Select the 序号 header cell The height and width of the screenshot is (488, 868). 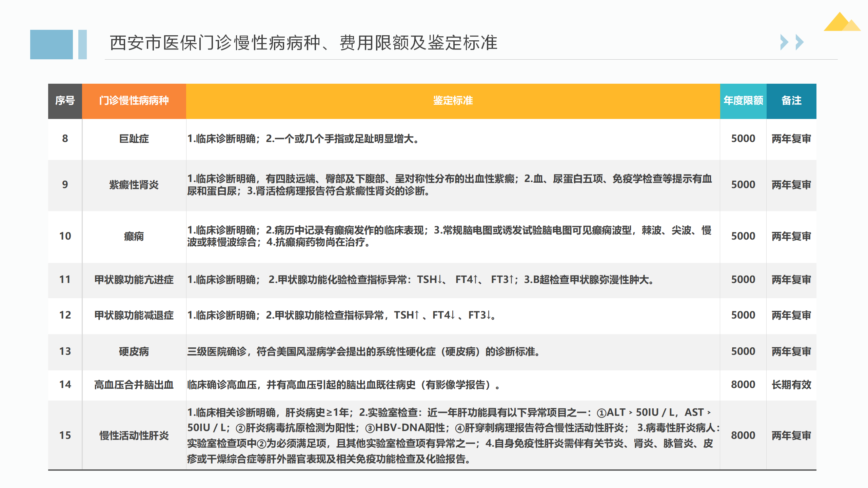pos(65,101)
